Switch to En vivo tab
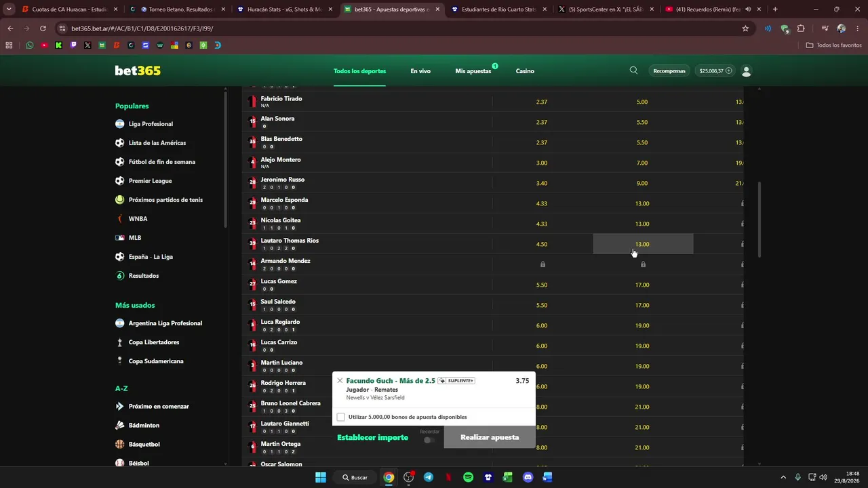Image resolution: width=868 pixels, height=488 pixels. [x=420, y=71]
